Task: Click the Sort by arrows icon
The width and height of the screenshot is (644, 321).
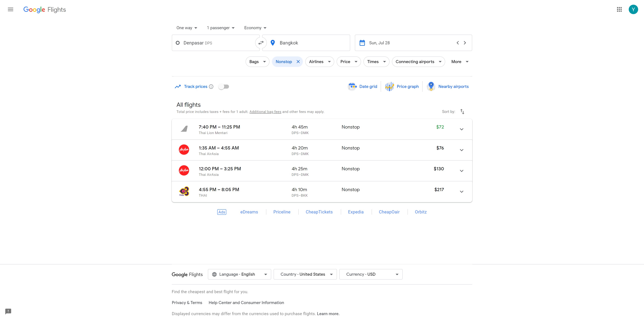Action: (462, 112)
